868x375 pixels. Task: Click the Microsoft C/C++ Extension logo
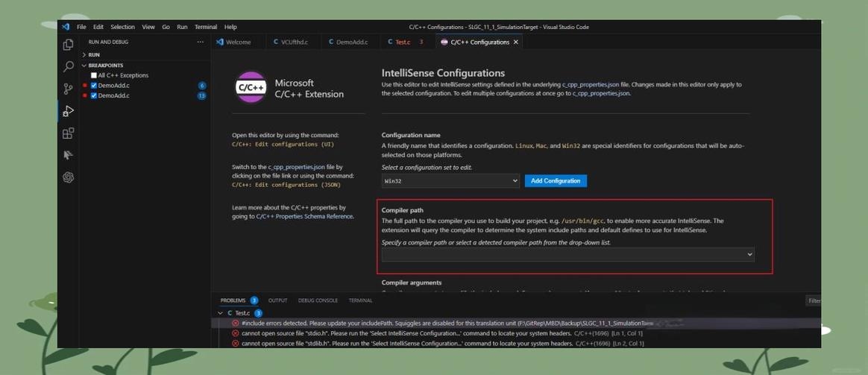tap(251, 86)
